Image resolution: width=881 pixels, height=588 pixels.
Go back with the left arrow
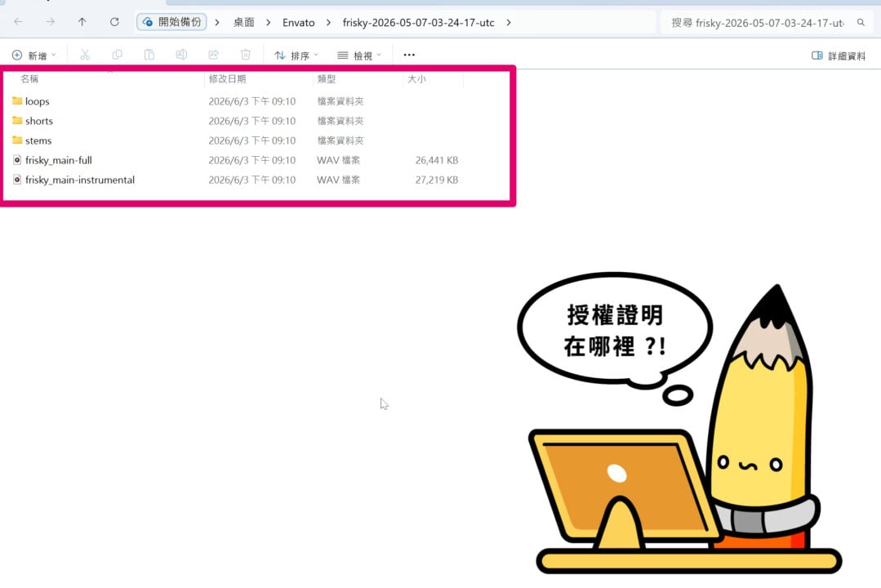pos(19,22)
